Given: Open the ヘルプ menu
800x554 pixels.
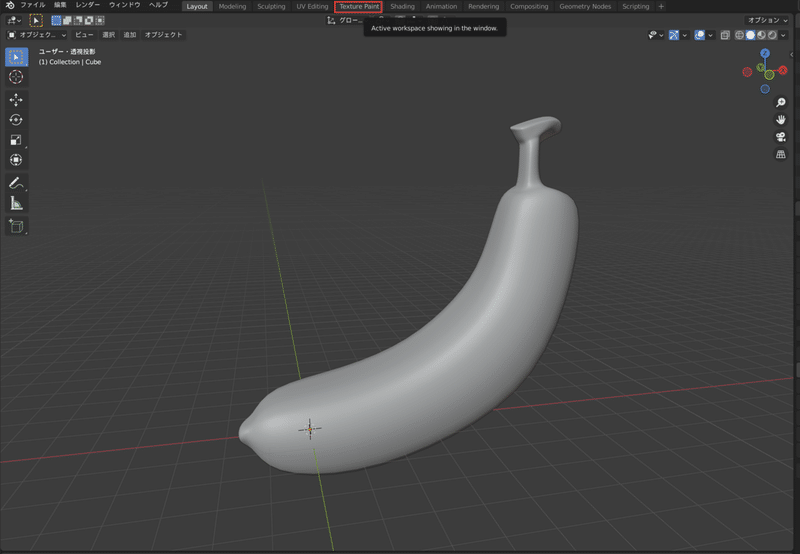Looking at the screenshot, I should point(158,5).
